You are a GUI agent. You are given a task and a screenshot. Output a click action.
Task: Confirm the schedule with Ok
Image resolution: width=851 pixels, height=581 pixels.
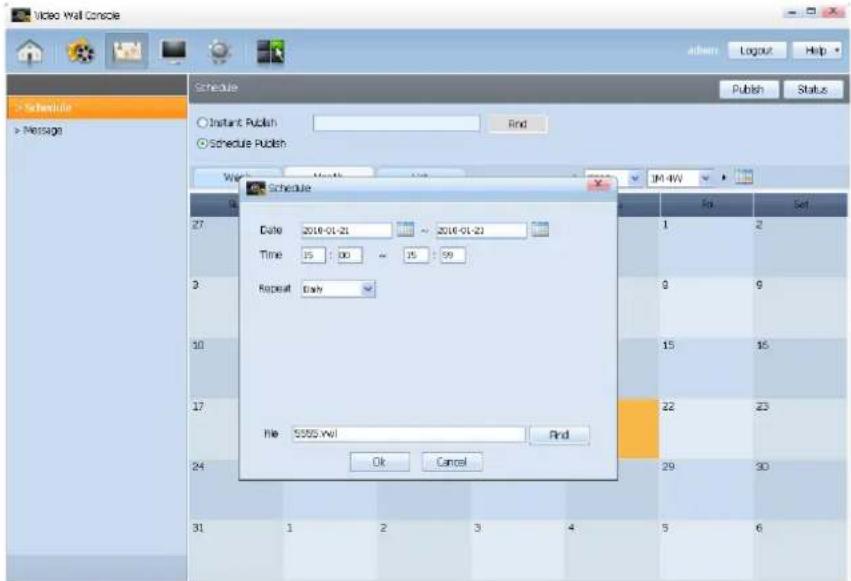tap(379, 462)
